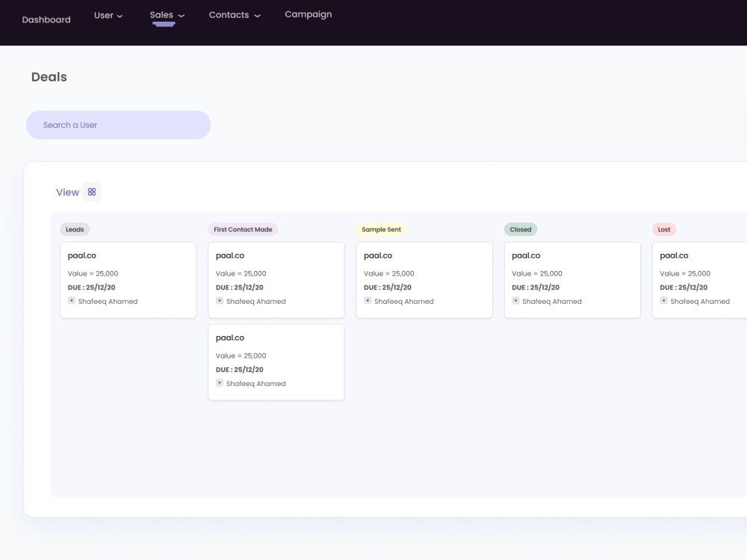Click assignee avatar icon in Sample Sent card
Screen dimensions: 747x560
[368, 300]
